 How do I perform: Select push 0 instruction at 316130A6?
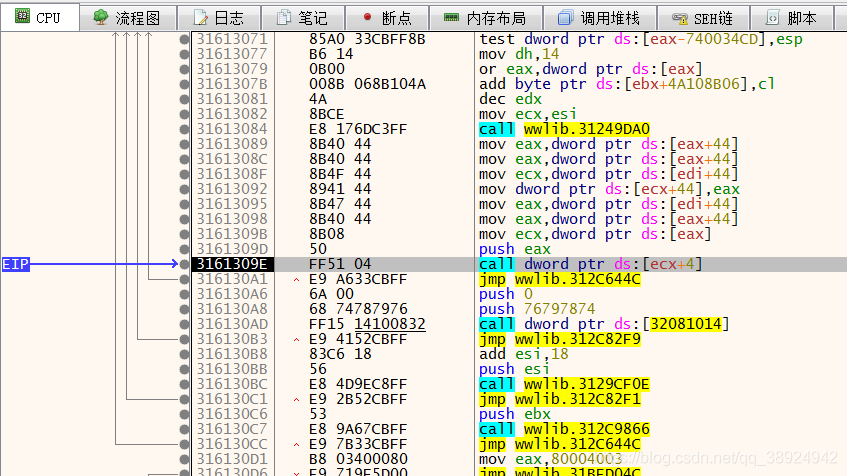(506, 294)
